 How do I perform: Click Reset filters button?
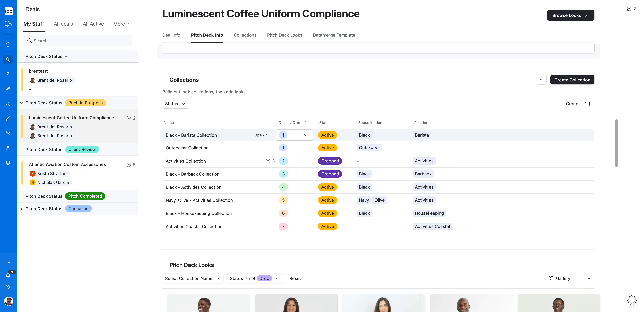click(295, 278)
